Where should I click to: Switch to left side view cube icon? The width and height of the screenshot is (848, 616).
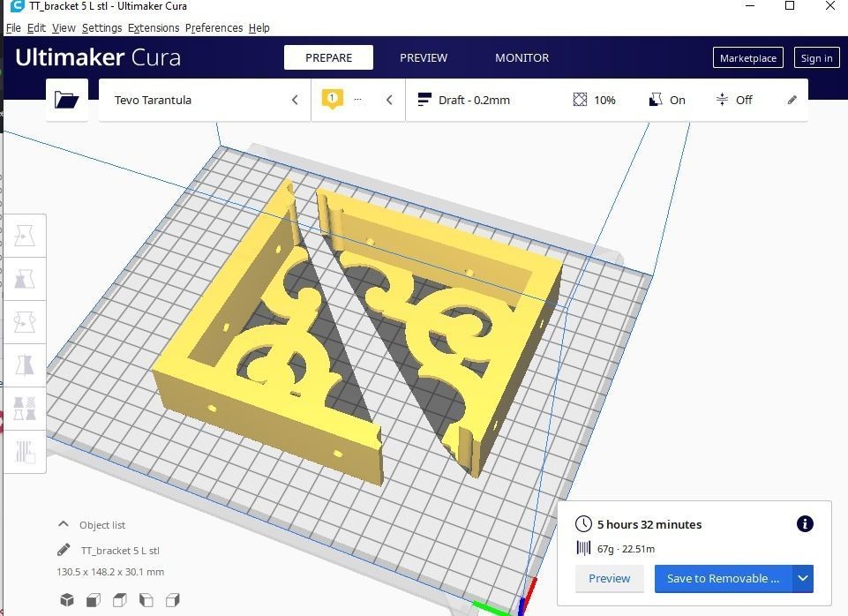pos(146,600)
